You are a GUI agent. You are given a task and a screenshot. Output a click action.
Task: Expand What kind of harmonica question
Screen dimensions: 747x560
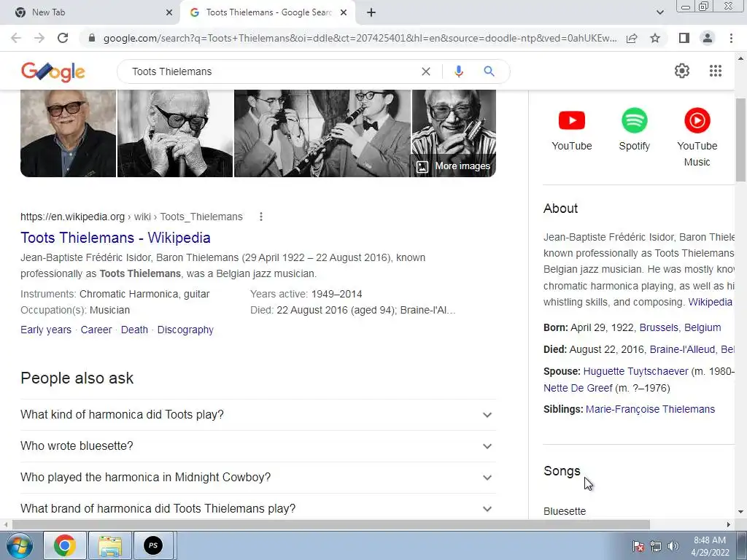(x=258, y=415)
